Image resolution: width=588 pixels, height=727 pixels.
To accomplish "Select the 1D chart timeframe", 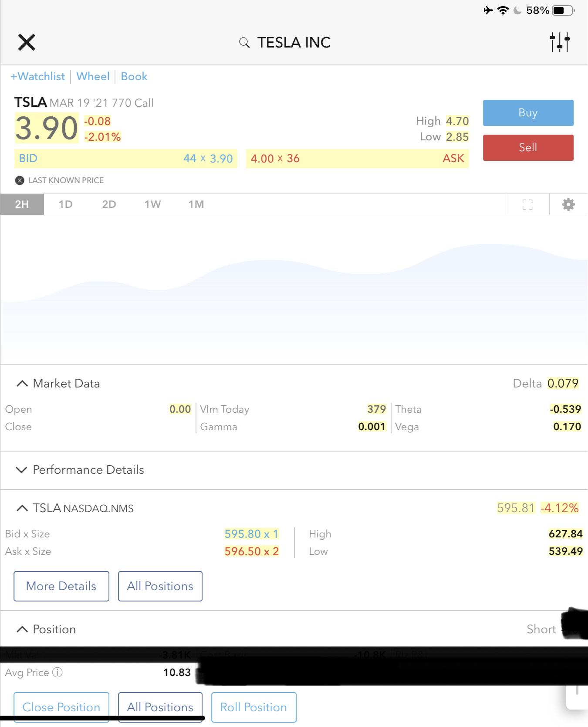I will (x=65, y=204).
